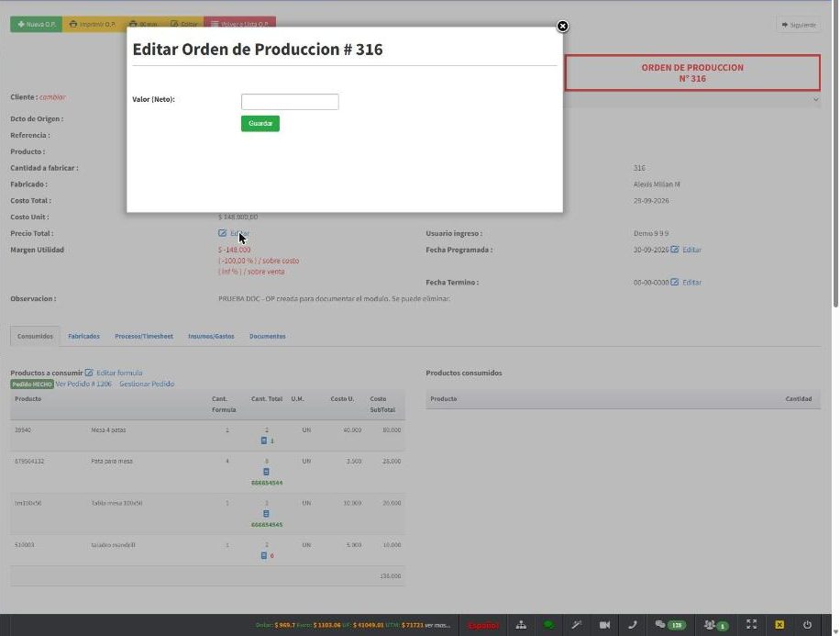Viewport: 840px width, 636px height.
Task: Save the value with the Guardar button
Action: click(260, 123)
